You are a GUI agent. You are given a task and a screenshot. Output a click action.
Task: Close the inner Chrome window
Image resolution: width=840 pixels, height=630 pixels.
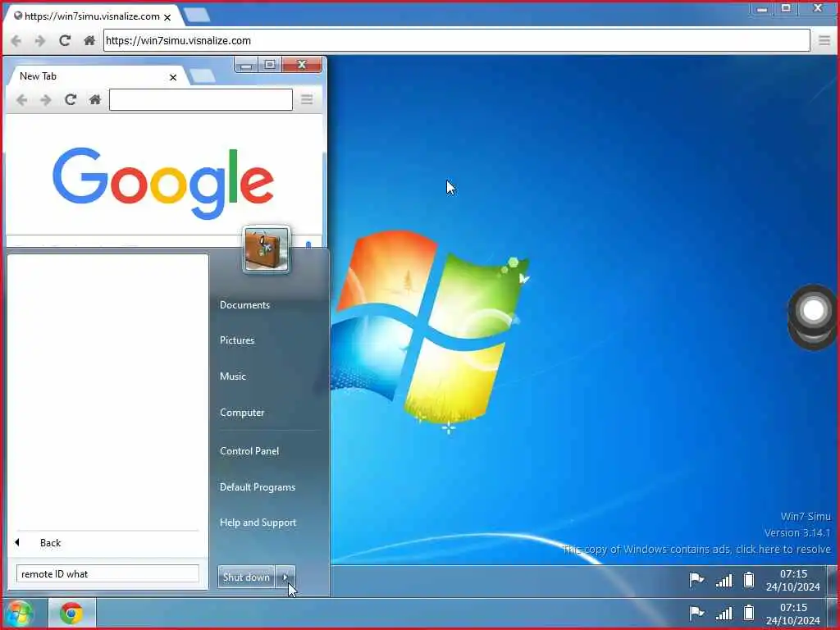pos(302,65)
